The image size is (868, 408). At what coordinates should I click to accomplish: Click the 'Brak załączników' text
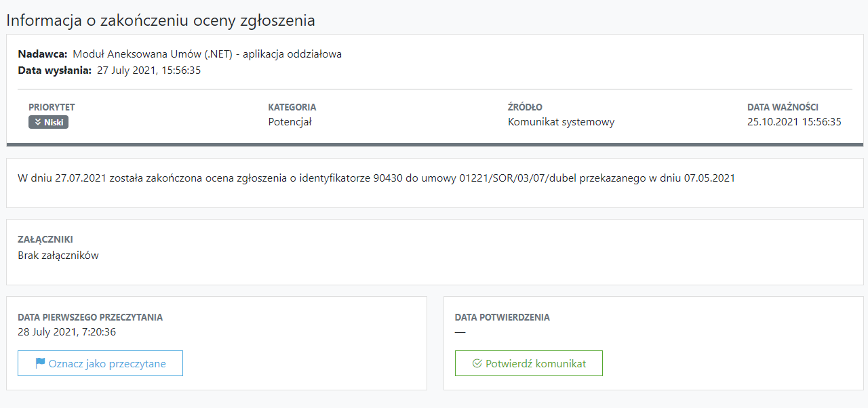tap(58, 256)
